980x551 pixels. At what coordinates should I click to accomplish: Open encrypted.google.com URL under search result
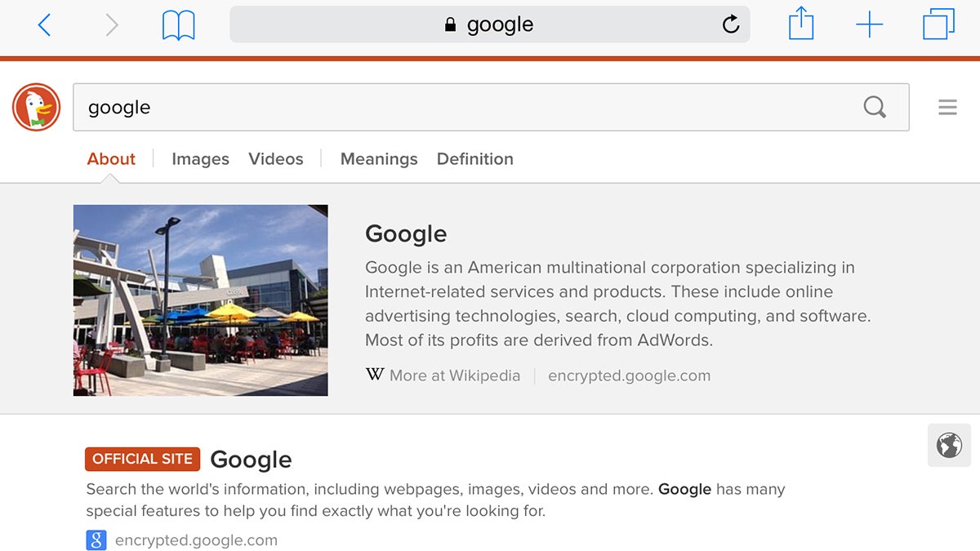coord(196,540)
